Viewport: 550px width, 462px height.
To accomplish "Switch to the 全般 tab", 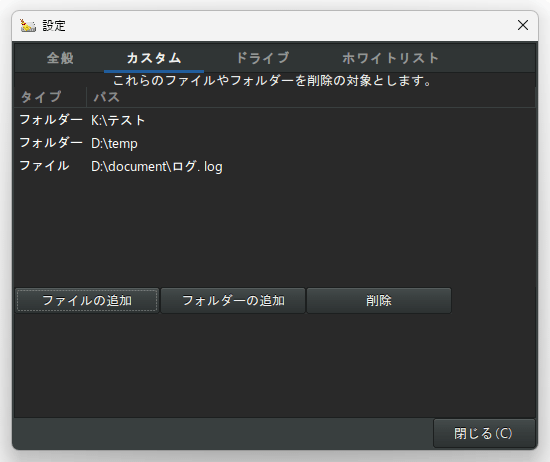I will click(60, 58).
